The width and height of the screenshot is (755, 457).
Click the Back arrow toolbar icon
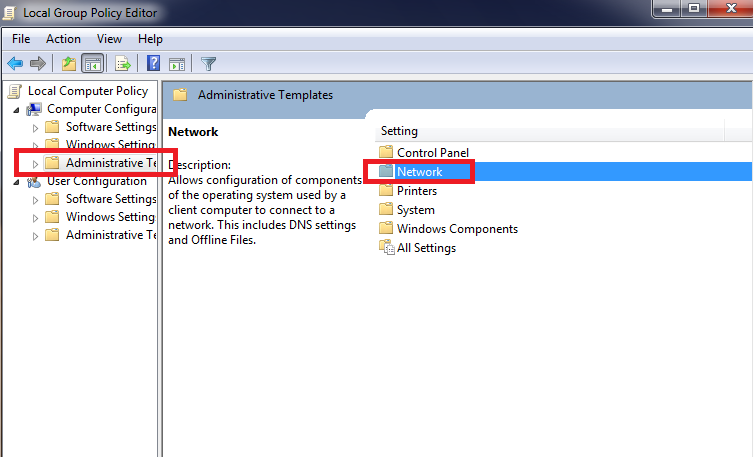(15, 63)
